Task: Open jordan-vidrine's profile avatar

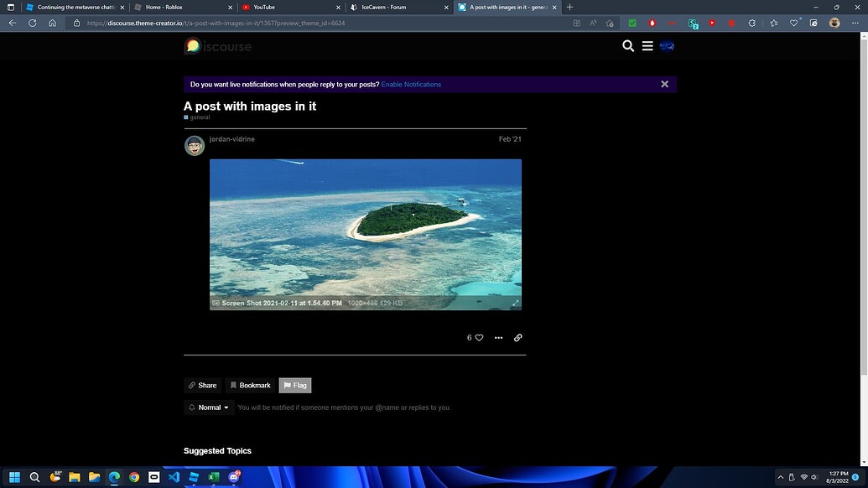Action: [195, 146]
